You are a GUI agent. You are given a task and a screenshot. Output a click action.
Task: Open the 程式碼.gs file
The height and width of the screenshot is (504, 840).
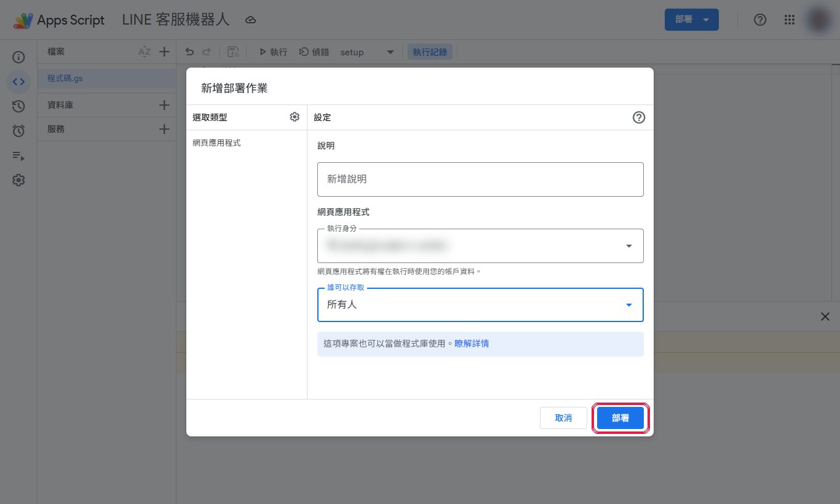106,79
